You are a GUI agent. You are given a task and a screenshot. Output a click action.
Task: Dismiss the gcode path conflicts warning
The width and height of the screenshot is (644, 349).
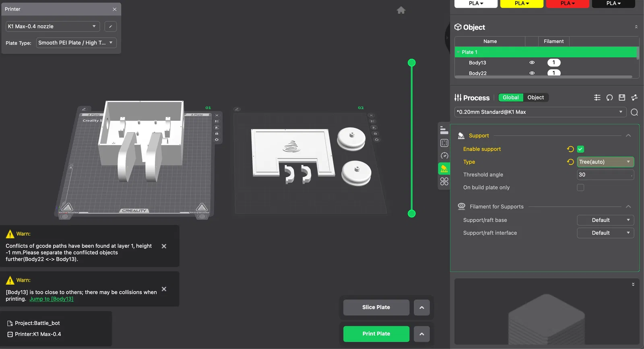click(164, 246)
